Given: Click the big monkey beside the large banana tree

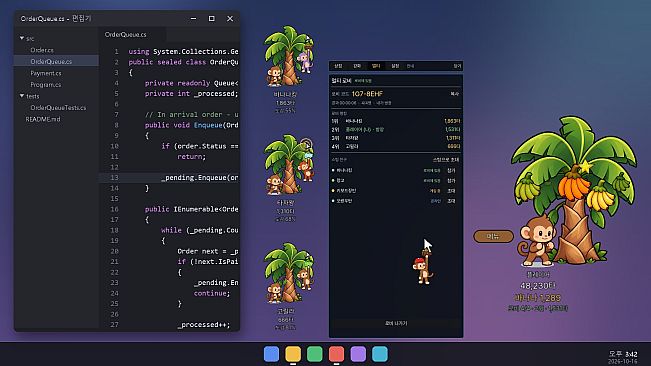Looking at the screenshot, I should tap(538, 241).
